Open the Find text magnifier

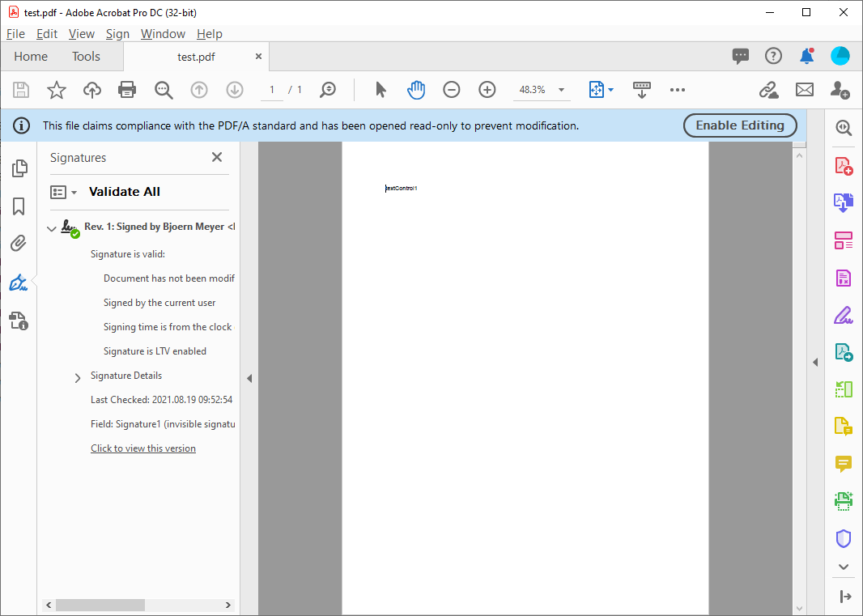pyautogui.click(x=164, y=90)
